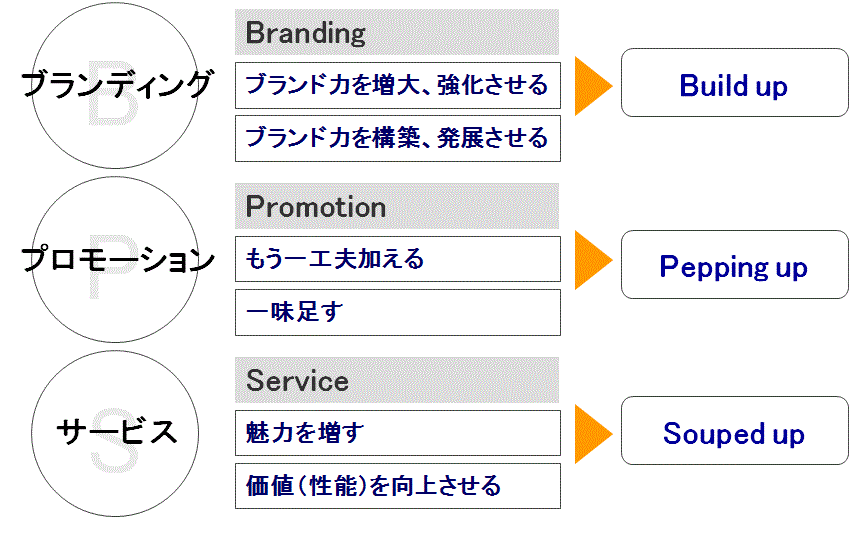The image size is (849, 549).
Task: Click the 価値(性能)を向上させる box
Action: (398, 486)
